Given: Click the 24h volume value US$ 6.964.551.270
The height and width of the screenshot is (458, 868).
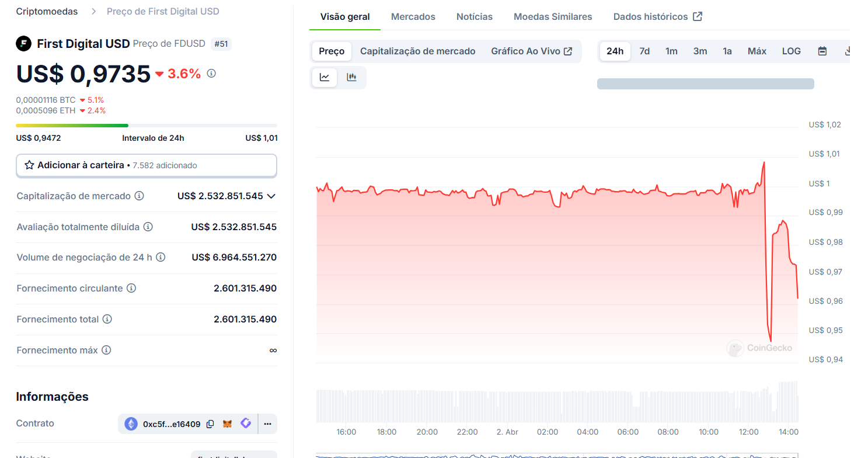Looking at the screenshot, I should tap(234, 257).
